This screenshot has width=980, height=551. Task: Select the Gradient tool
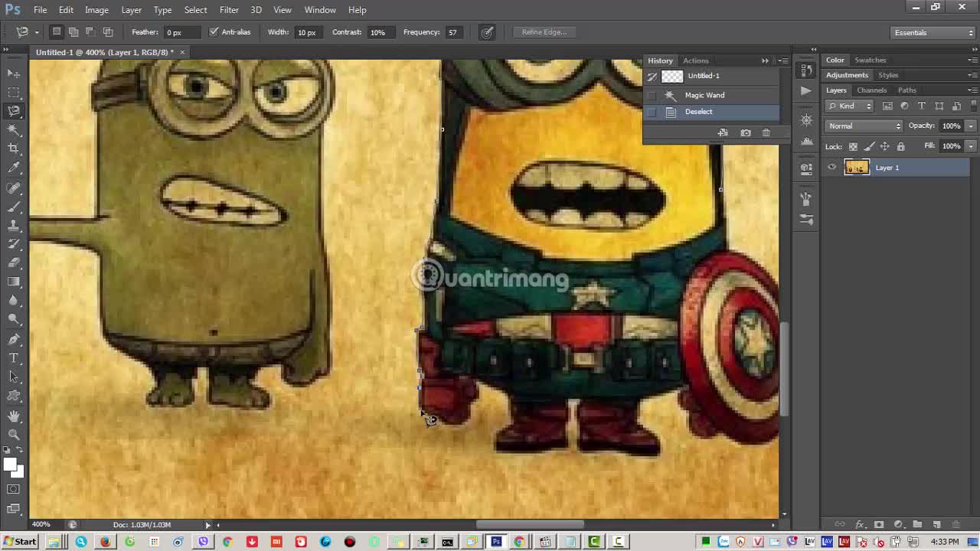click(14, 282)
